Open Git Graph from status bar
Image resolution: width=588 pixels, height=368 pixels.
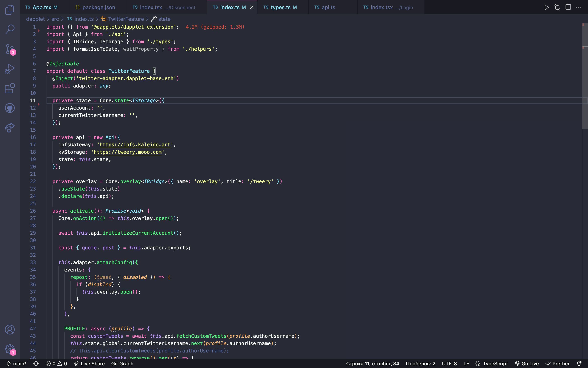pos(122,364)
